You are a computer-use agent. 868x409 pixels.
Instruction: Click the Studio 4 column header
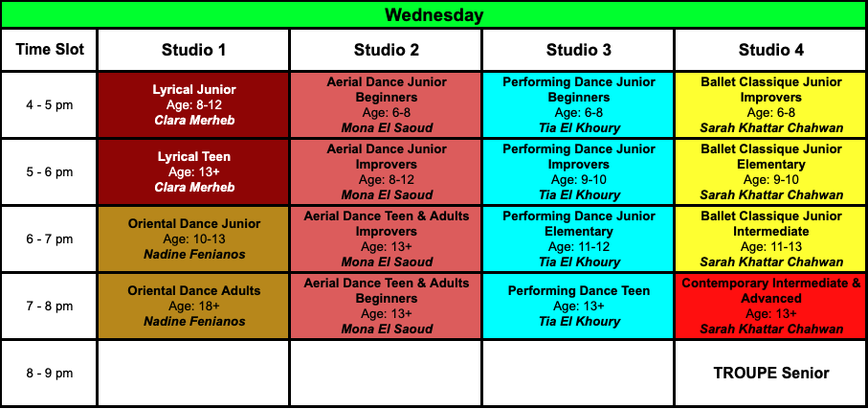(771, 50)
